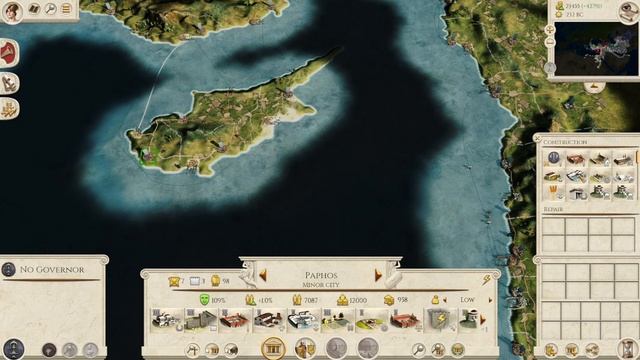Open the advisor portrait in top-left corner
640x360 pixels.
click(x=12, y=11)
